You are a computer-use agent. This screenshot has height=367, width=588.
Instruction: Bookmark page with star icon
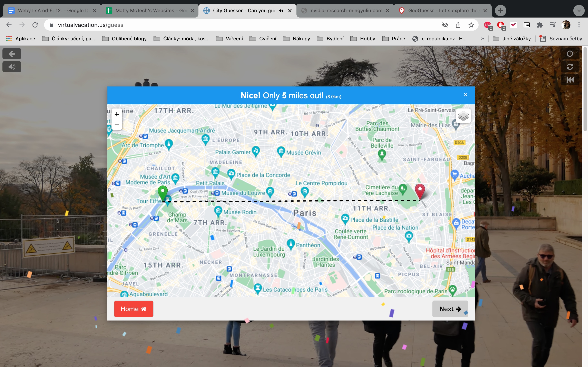(471, 25)
